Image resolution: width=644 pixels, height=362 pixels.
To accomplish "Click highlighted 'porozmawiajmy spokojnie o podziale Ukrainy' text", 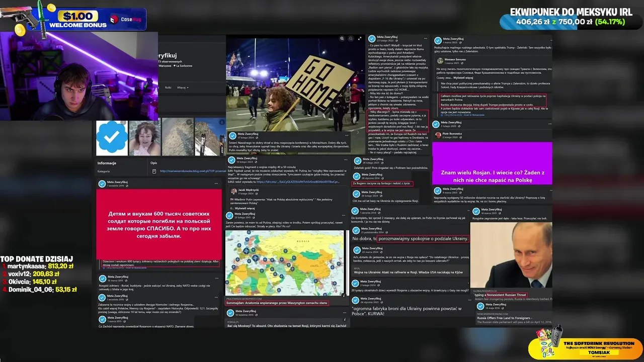I will pos(423,239).
